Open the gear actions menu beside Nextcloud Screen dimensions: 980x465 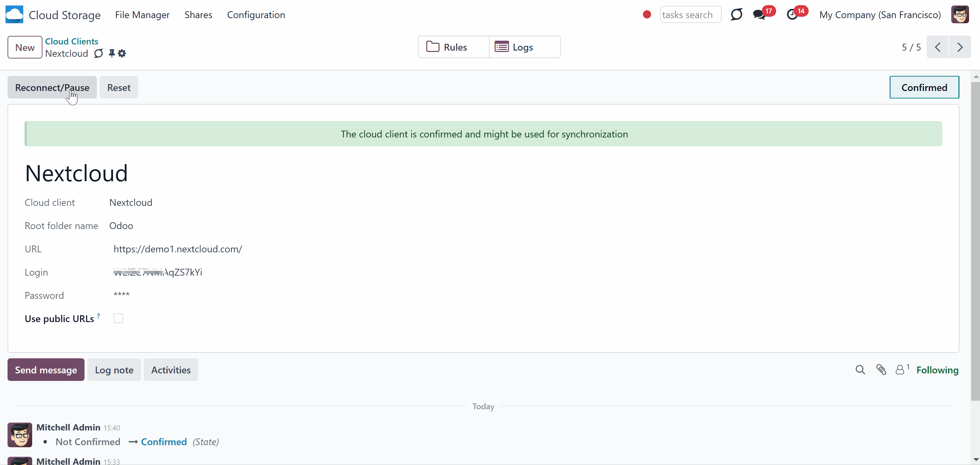pos(122,53)
